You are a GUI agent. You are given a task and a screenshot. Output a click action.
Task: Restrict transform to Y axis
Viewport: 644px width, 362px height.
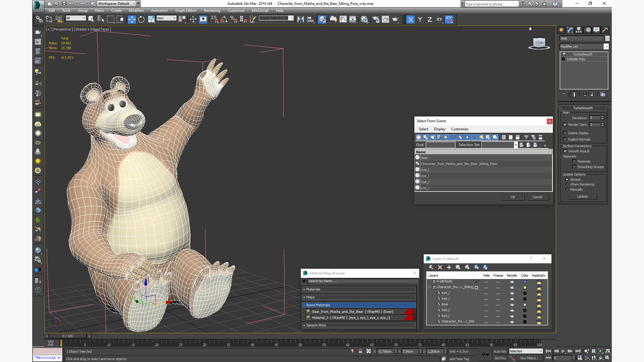point(420,19)
